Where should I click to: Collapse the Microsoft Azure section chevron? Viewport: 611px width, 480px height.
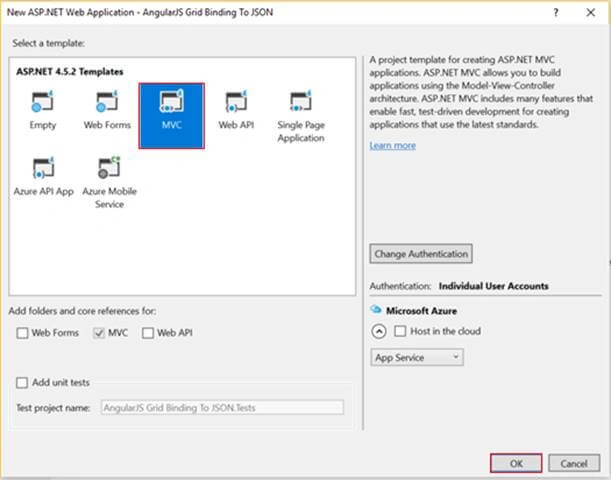pos(379,332)
